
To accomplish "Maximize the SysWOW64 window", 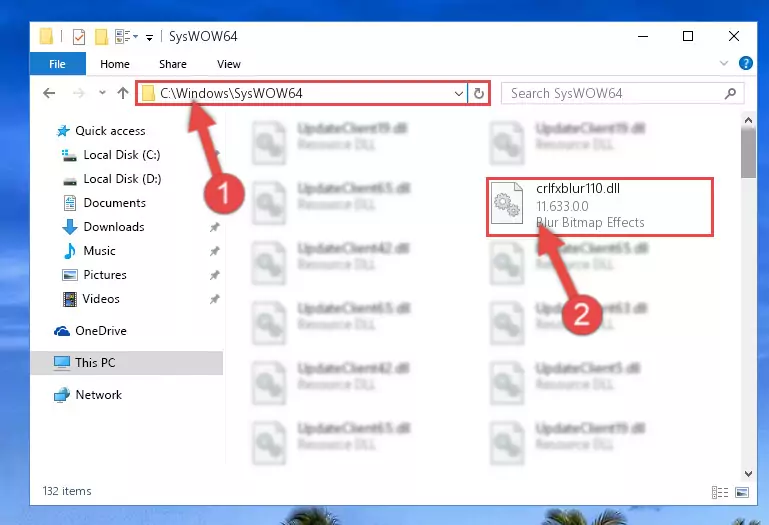I will click(x=688, y=36).
